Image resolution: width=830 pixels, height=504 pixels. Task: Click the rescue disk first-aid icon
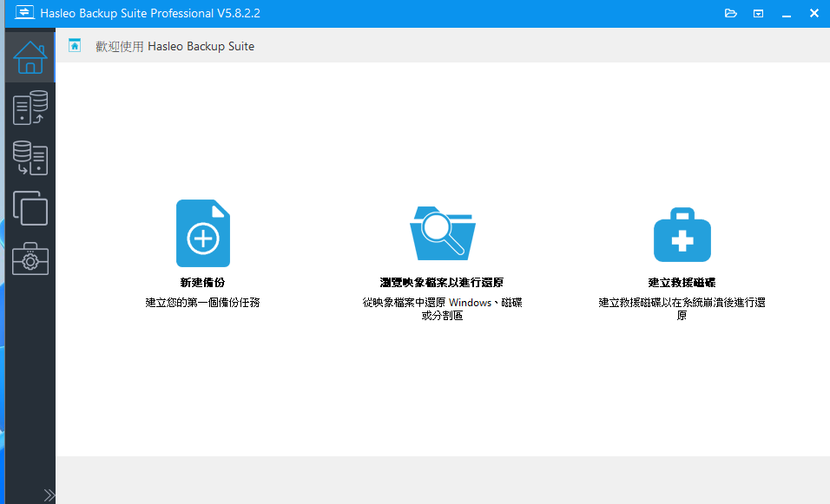click(682, 234)
